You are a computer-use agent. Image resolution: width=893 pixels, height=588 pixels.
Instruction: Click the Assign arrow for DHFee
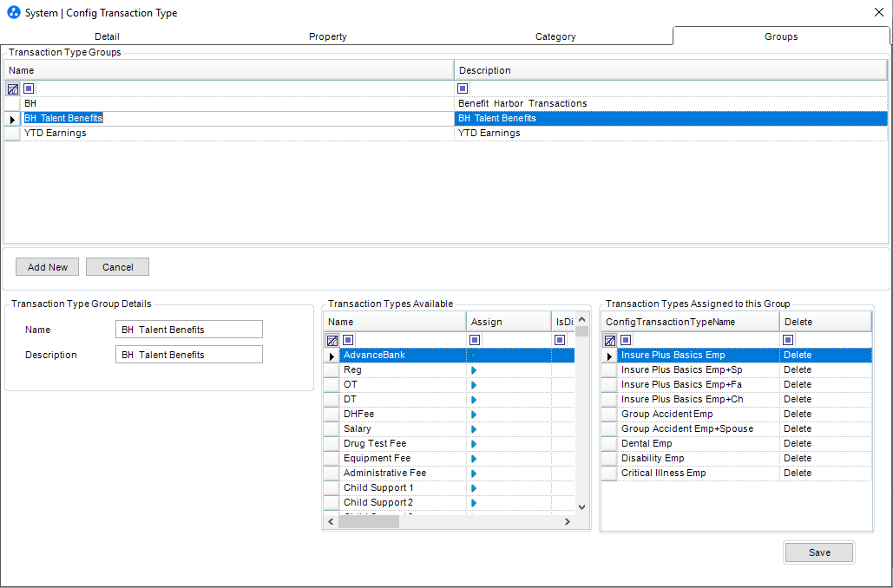474,415
